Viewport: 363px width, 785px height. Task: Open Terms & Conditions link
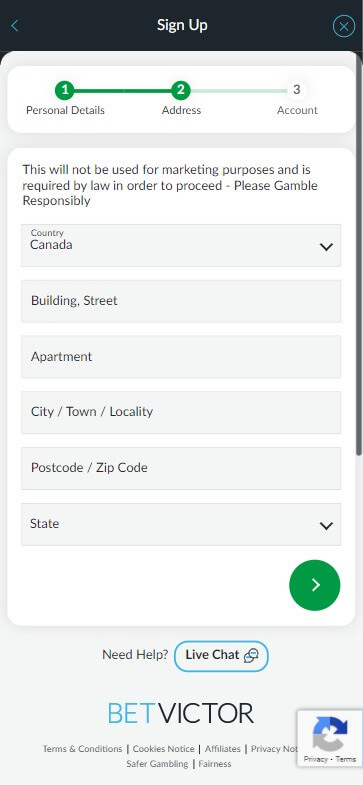pos(82,749)
